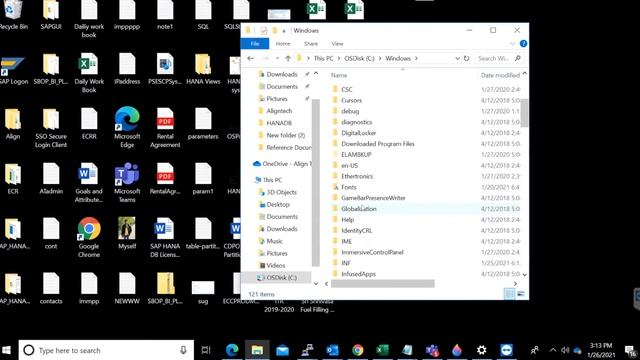Click chevron after This PC in address bar
Viewport: 640px width, 360px height.
(339, 58)
